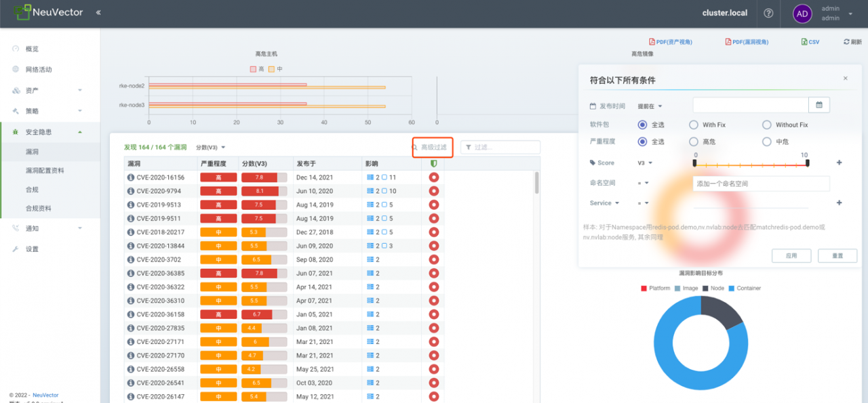Click the 添加一个命名空间 input field
This screenshot has height=403, width=868.
[x=762, y=184]
